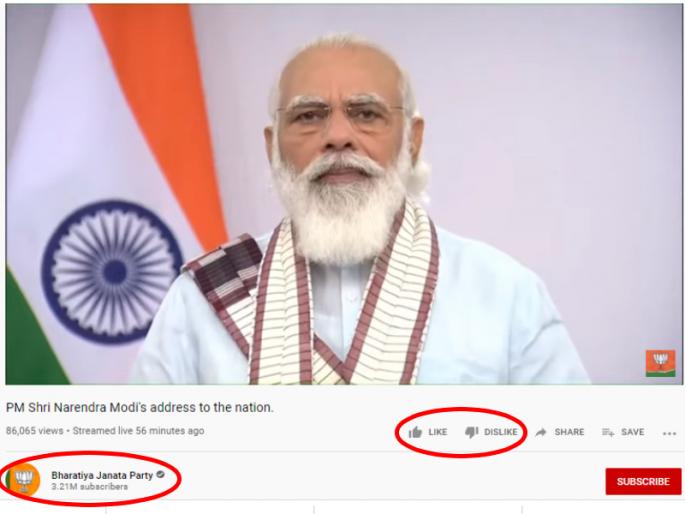Image resolution: width=685 pixels, height=514 pixels.
Task: Click the SAVE text label
Action: [633, 432]
